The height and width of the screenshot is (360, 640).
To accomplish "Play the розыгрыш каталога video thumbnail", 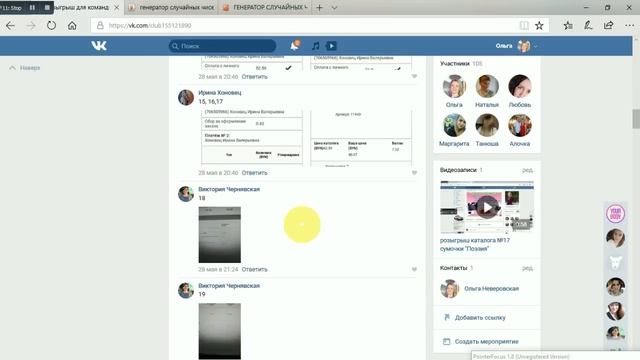I will coord(487,207).
